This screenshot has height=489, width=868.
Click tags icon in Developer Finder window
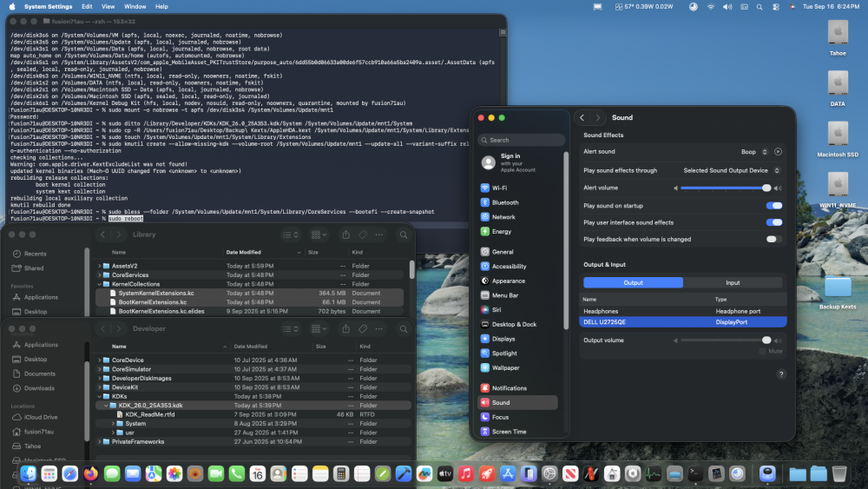[x=363, y=329]
